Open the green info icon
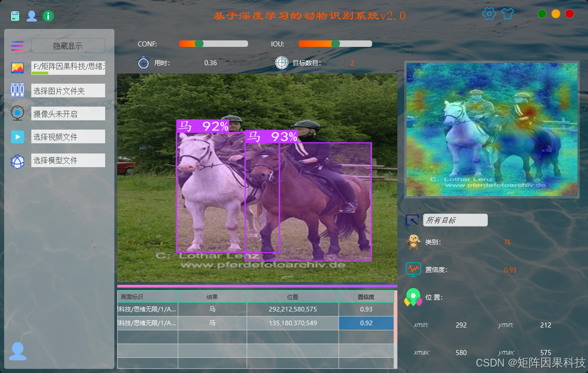The image size is (588, 373). point(48,16)
